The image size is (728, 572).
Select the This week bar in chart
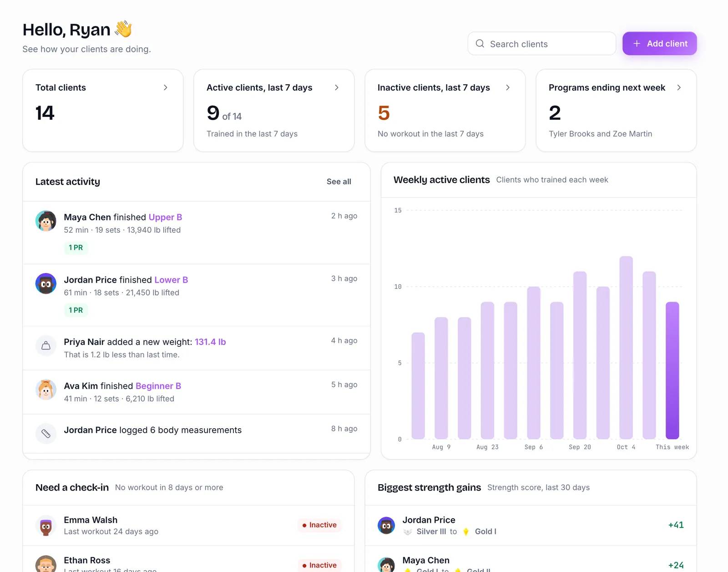click(672, 370)
